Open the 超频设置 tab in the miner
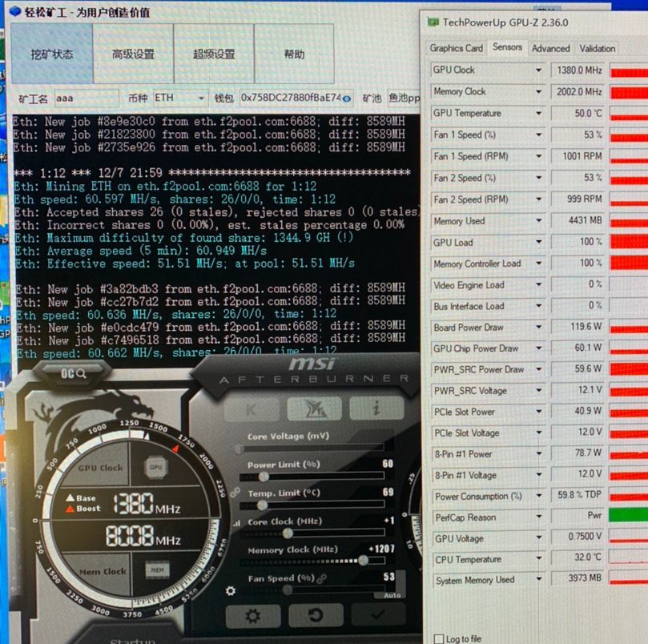Viewport: 648px width, 644px height. click(214, 54)
